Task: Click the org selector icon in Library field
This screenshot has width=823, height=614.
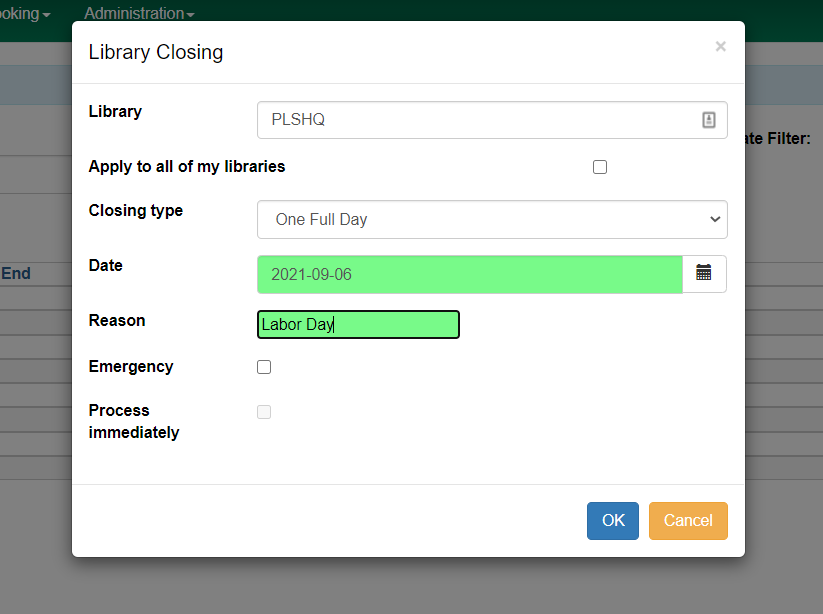Action: tap(709, 120)
